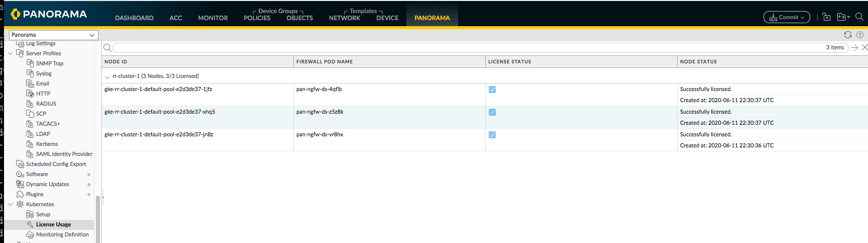Screen dimensions: 868x243
Task: Collapse the Server Profiles tree node
Action: (10, 53)
